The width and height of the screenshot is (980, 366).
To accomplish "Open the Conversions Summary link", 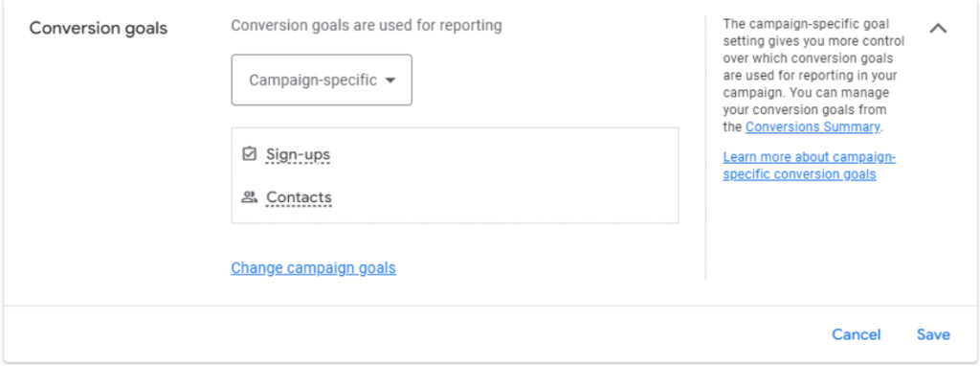I will [813, 127].
